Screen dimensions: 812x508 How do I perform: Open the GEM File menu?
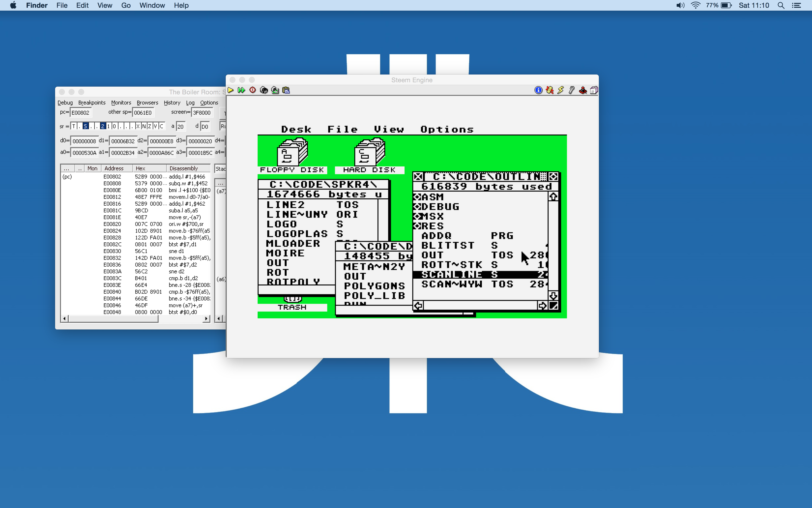click(x=343, y=129)
